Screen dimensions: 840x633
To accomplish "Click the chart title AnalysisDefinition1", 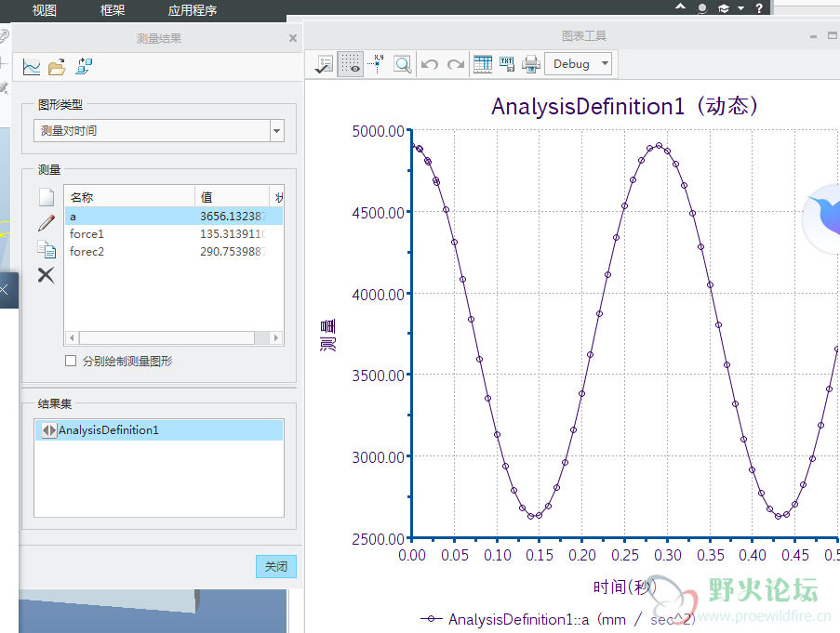I will pyautogui.click(x=624, y=106).
